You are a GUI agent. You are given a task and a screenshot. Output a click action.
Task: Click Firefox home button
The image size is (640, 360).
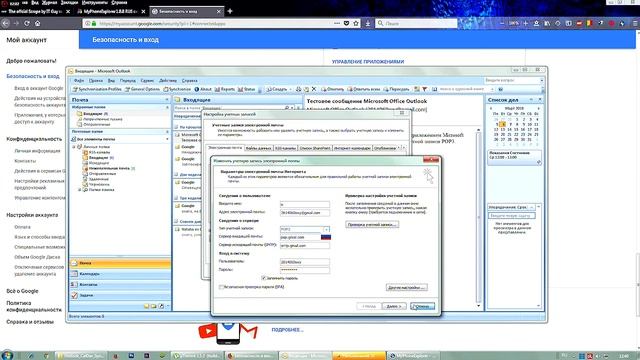click(38, 23)
